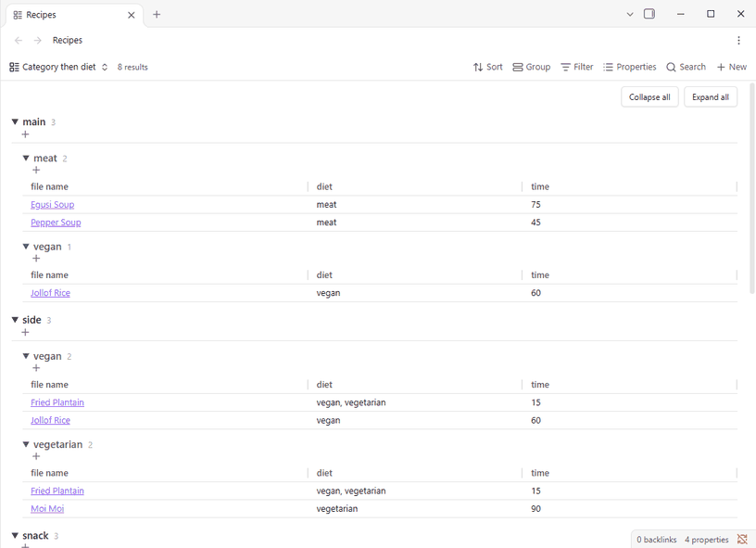756x548 pixels.
Task: Select the Recipes tab
Action: [x=75, y=15]
